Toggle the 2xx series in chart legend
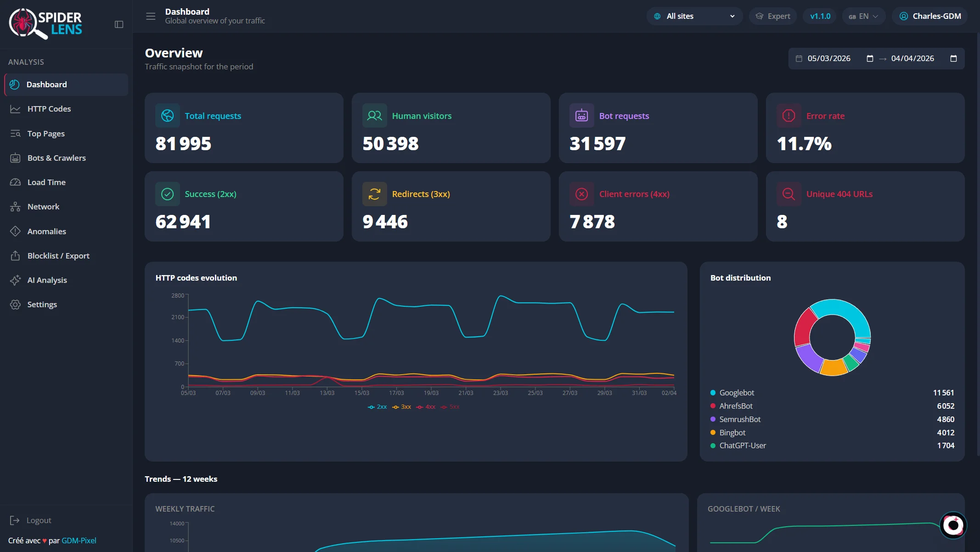 tap(377, 407)
